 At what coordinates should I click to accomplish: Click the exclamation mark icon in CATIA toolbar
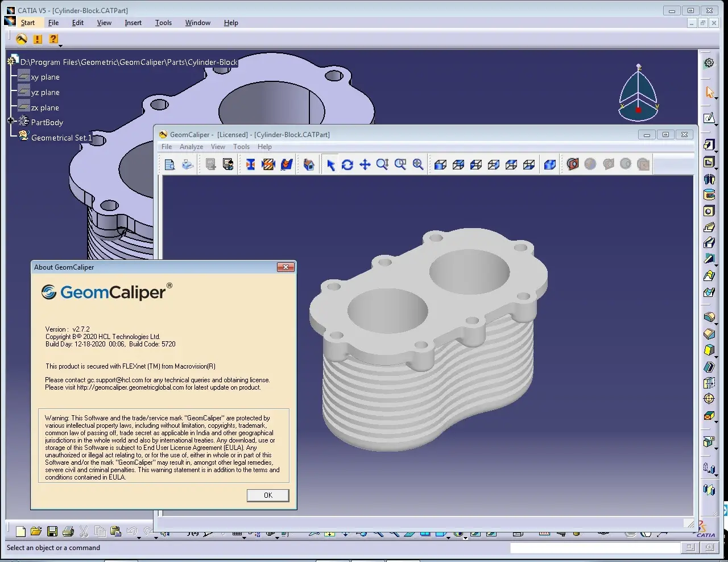(38, 39)
